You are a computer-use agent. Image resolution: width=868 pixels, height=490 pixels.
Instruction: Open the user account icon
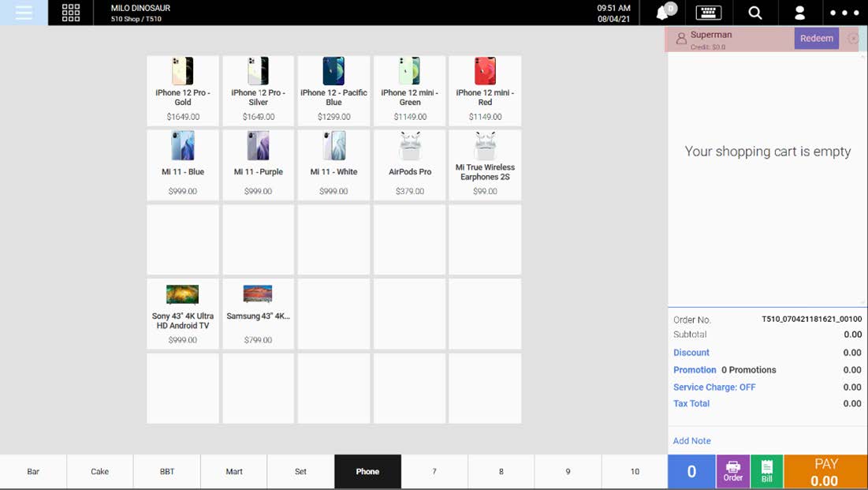799,12
